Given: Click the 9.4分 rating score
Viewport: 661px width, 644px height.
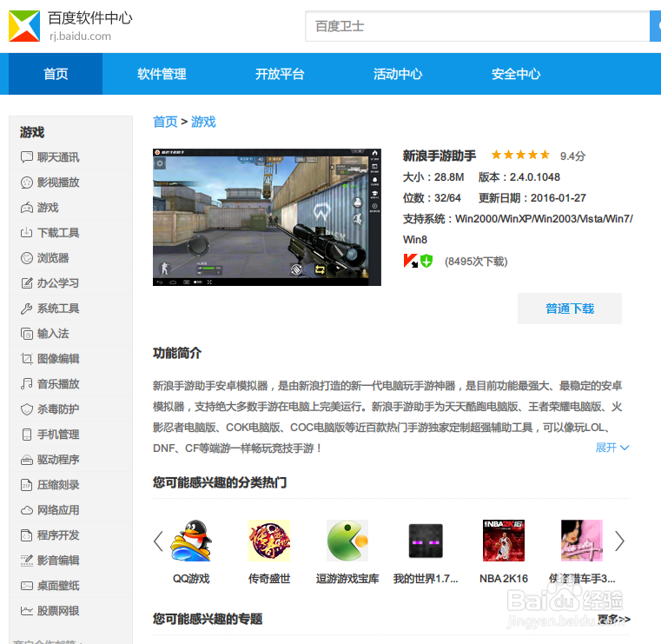Looking at the screenshot, I should (572, 156).
